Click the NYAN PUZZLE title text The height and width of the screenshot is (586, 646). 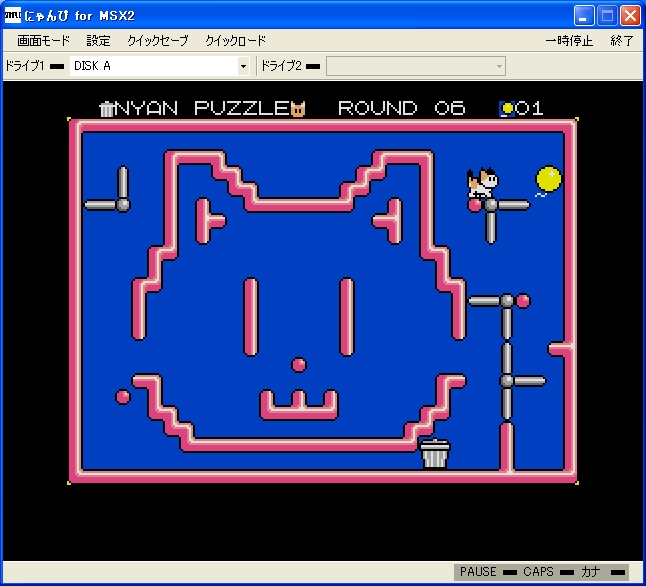202,109
